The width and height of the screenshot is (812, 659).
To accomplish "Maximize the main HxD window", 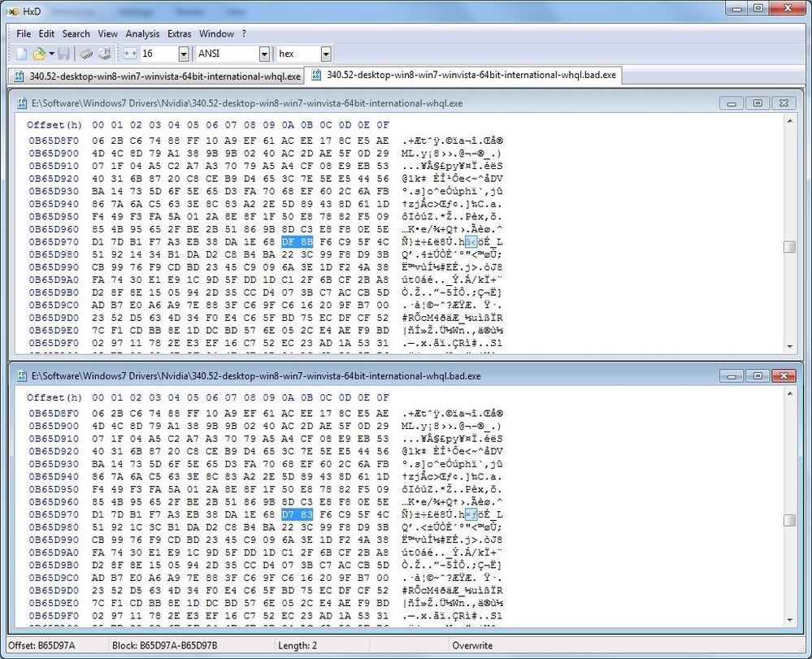I will click(x=758, y=8).
